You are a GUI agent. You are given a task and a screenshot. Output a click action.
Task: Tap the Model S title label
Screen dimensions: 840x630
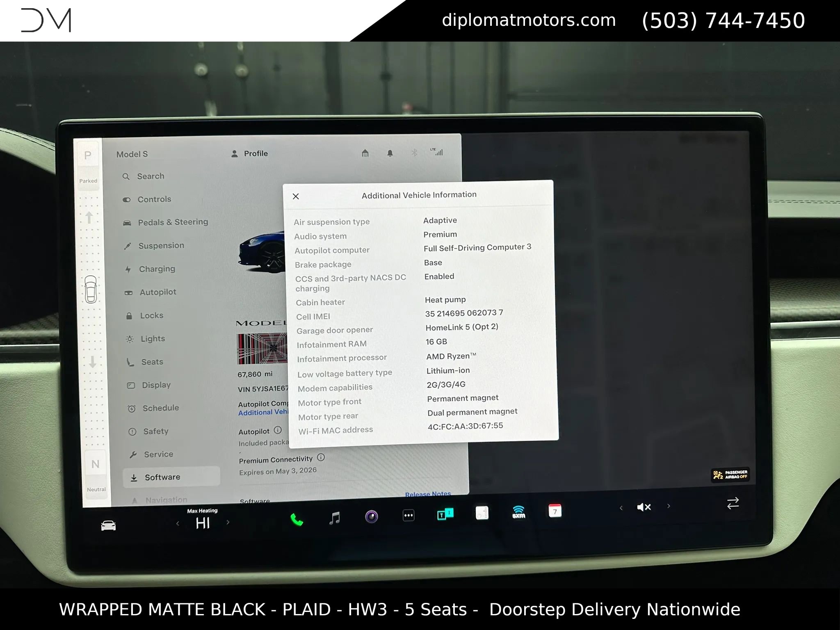132,154
